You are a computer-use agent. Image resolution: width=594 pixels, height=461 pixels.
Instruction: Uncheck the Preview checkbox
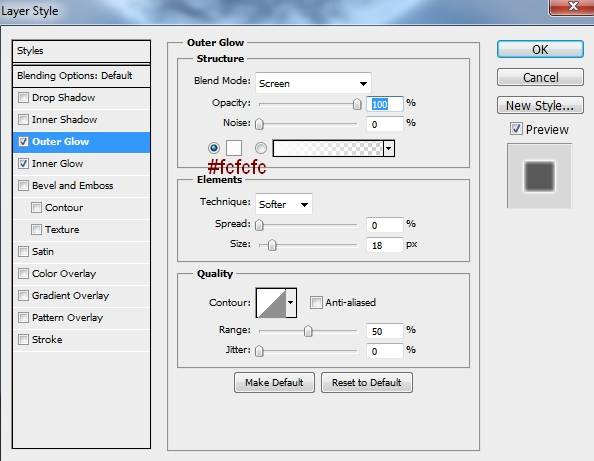[x=516, y=129]
